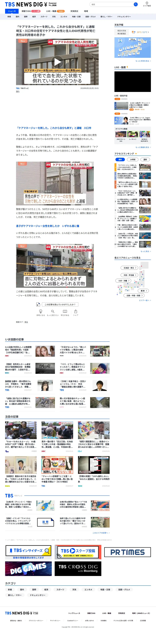Screen dimensions: 156x644
Task: Open the DIG GAMES banner
Action: click(x=28, y=569)
